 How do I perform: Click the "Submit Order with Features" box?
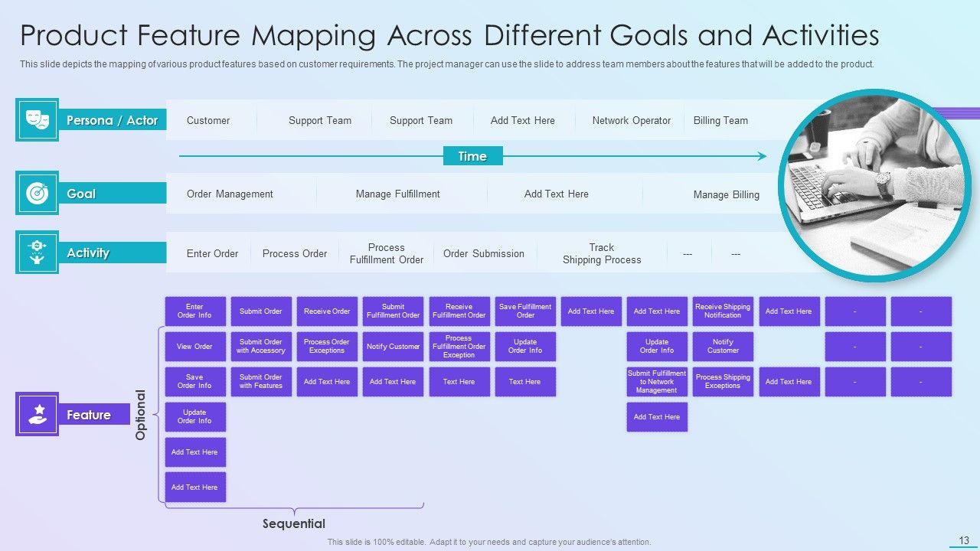(x=261, y=382)
